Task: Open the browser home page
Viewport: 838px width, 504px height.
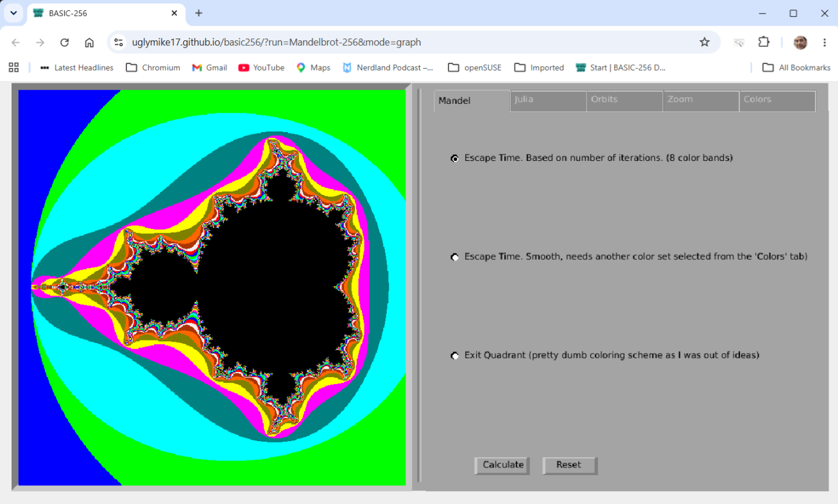Action: click(x=89, y=42)
